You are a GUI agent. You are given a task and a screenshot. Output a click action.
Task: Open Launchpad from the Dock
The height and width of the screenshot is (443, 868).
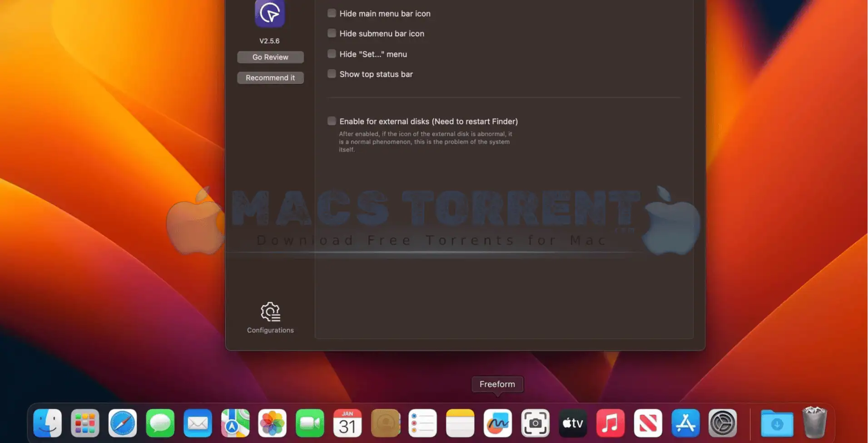point(85,423)
